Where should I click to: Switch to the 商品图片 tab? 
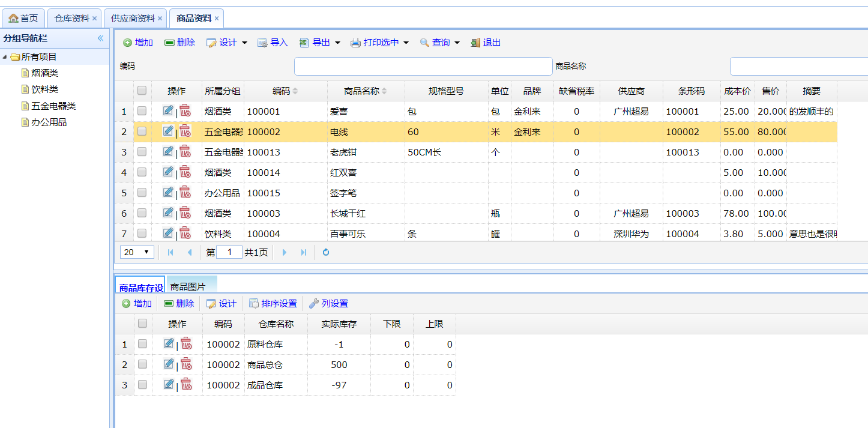188,286
